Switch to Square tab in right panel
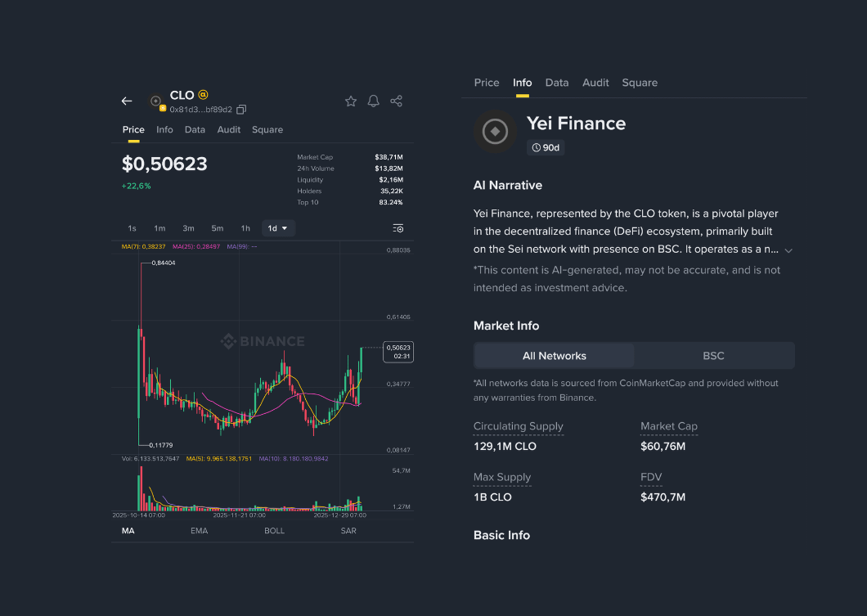867x616 pixels. point(640,83)
